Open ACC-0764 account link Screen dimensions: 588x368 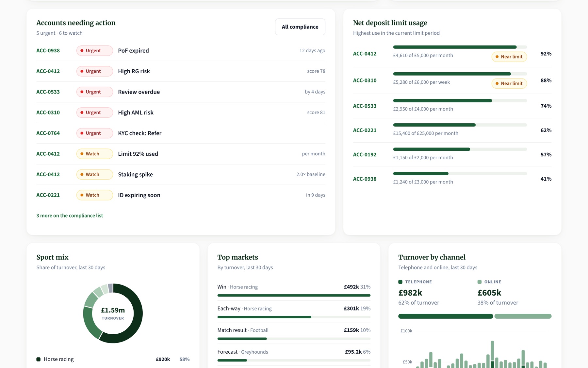48,133
